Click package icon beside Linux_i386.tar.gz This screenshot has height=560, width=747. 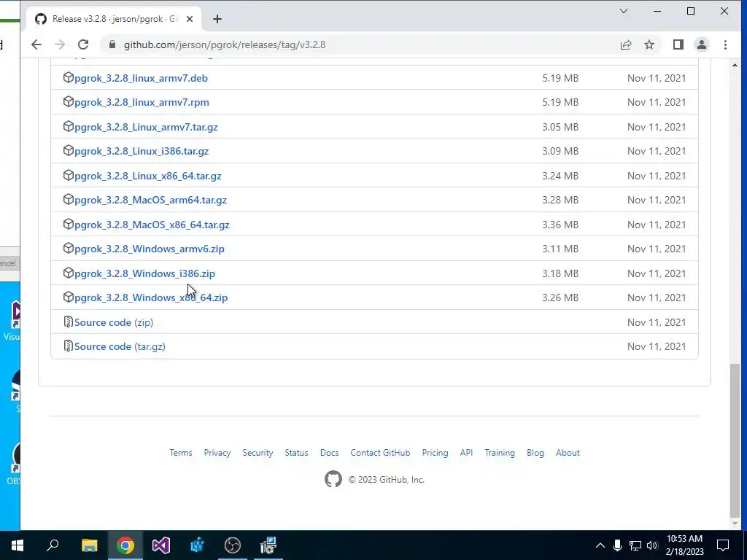pyautogui.click(x=68, y=150)
